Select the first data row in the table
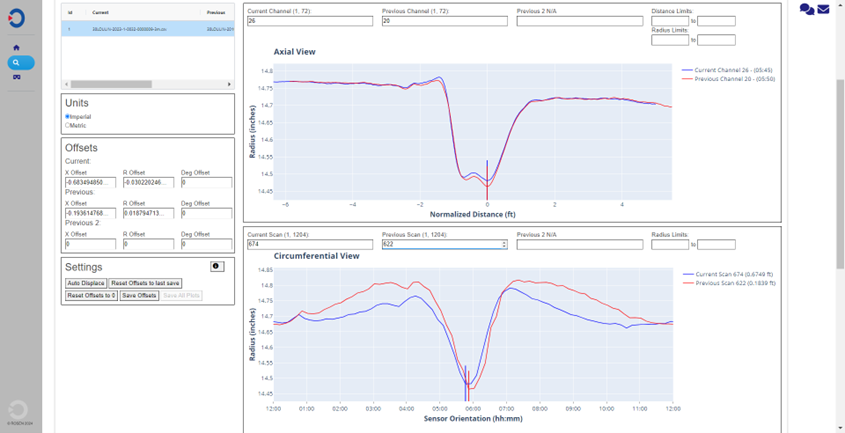This screenshot has width=845, height=433. pyautogui.click(x=148, y=29)
